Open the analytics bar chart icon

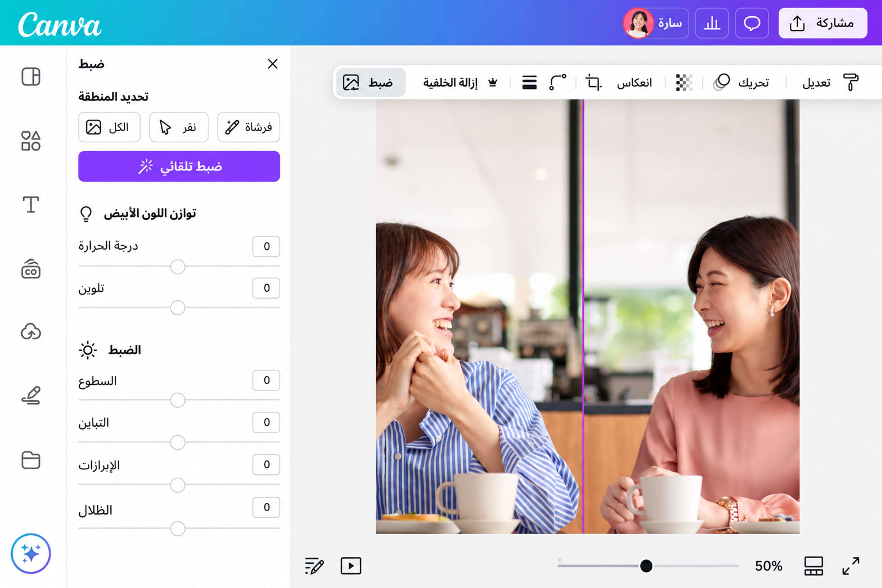(x=712, y=23)
